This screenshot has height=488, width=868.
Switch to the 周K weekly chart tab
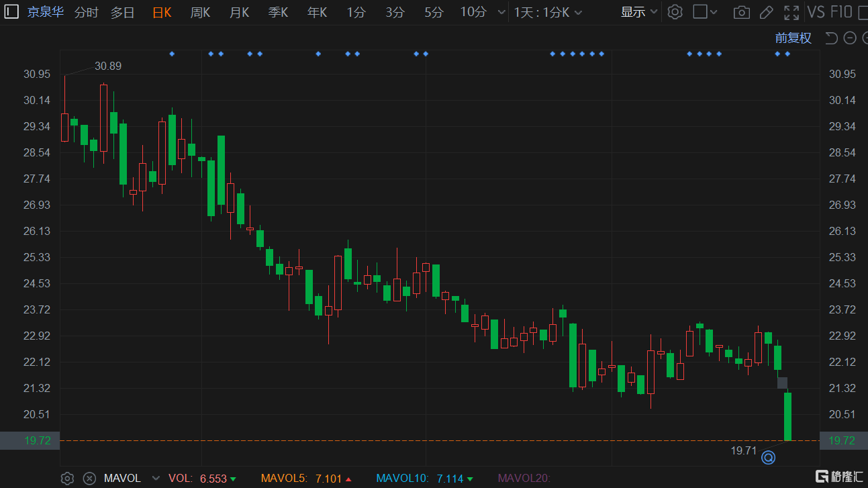[200, 12]
